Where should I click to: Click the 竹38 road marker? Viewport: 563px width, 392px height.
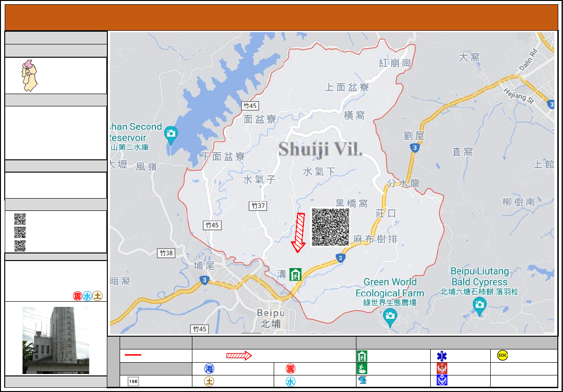click(166, 253)
